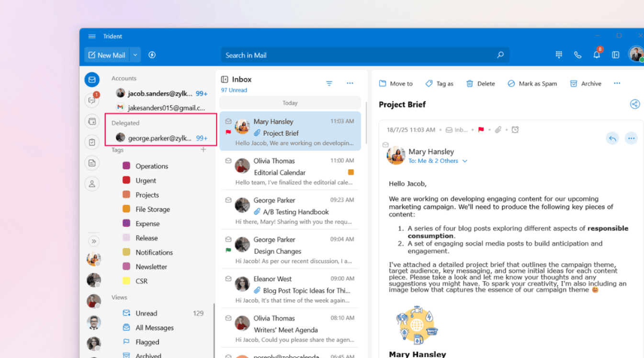Open the notifications bell
This screenshot has width=644, height=358.
tap(597, 55)
